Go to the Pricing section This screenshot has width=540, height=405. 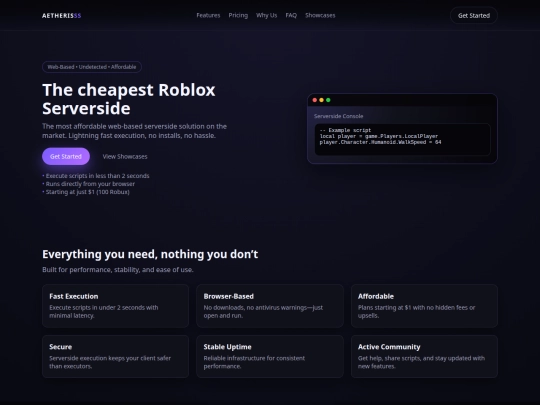[x=238, y=15]
